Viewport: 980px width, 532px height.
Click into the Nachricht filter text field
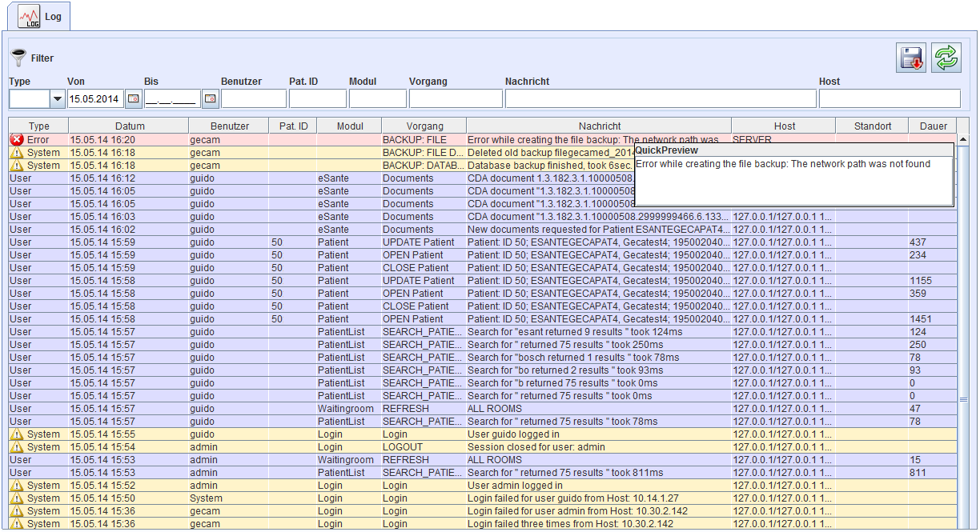(661, 98)
